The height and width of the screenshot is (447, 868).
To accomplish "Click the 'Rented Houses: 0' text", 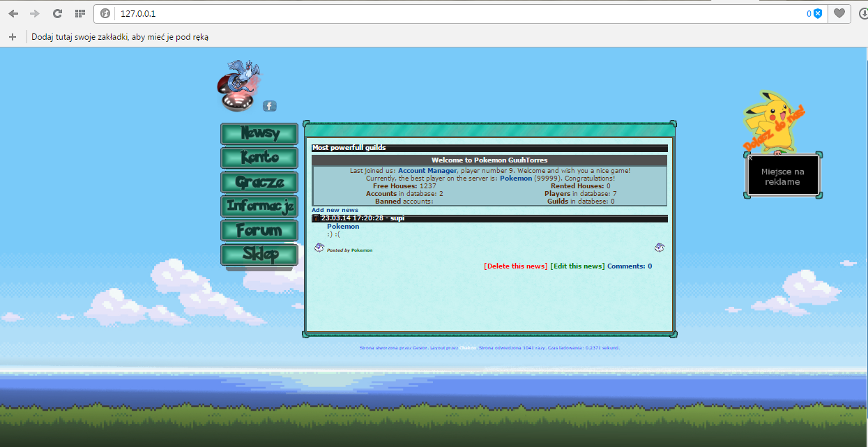I will click(x=580, y=186).
